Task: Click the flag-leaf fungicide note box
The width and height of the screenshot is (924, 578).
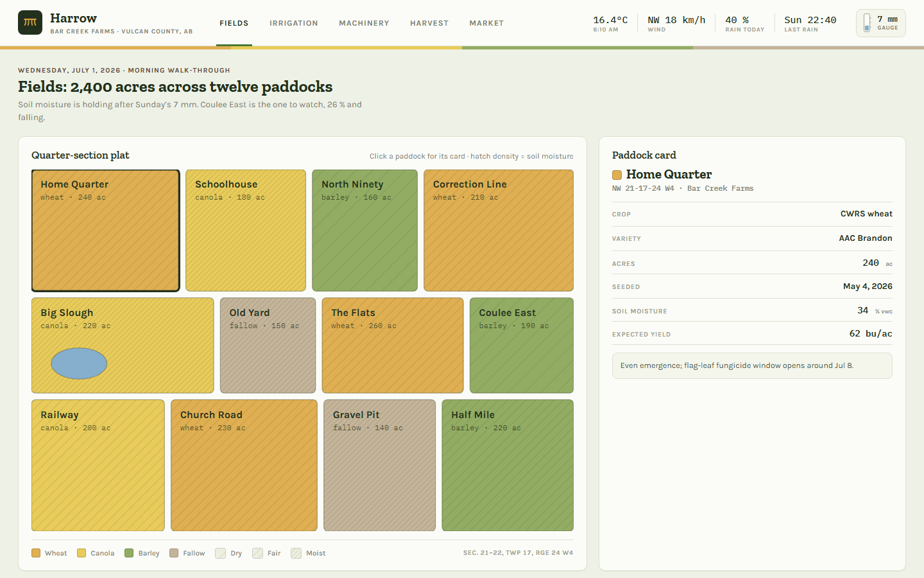Action: tap(752, 365)
